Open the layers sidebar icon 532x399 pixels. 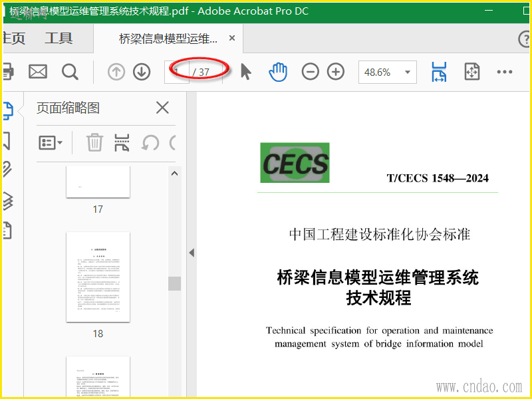click(8, 201)
